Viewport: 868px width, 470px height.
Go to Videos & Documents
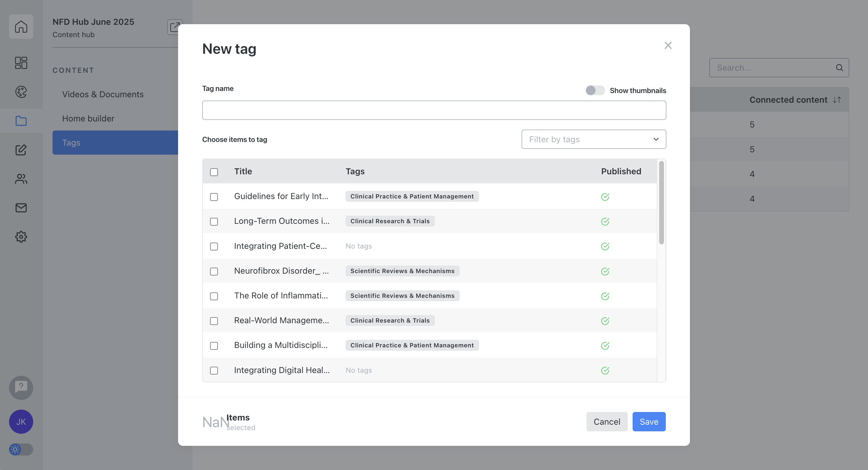pos(103,95)
